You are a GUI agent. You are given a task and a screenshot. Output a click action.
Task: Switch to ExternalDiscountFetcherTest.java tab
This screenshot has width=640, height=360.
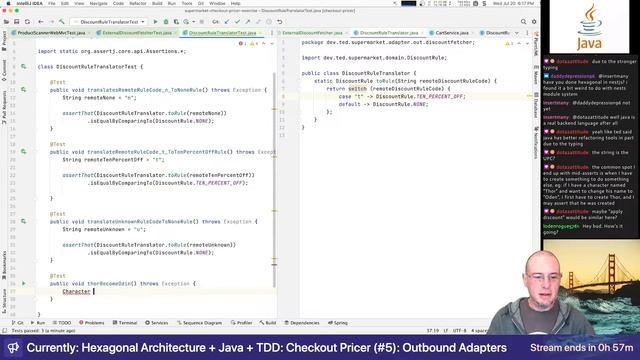click(x=136, y=33)
